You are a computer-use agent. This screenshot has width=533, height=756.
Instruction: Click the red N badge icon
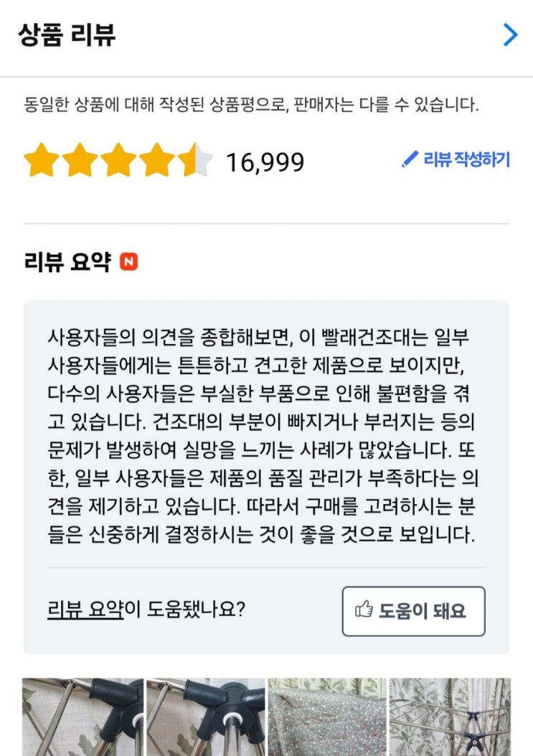pyautogui.click(x=129, y=263)
